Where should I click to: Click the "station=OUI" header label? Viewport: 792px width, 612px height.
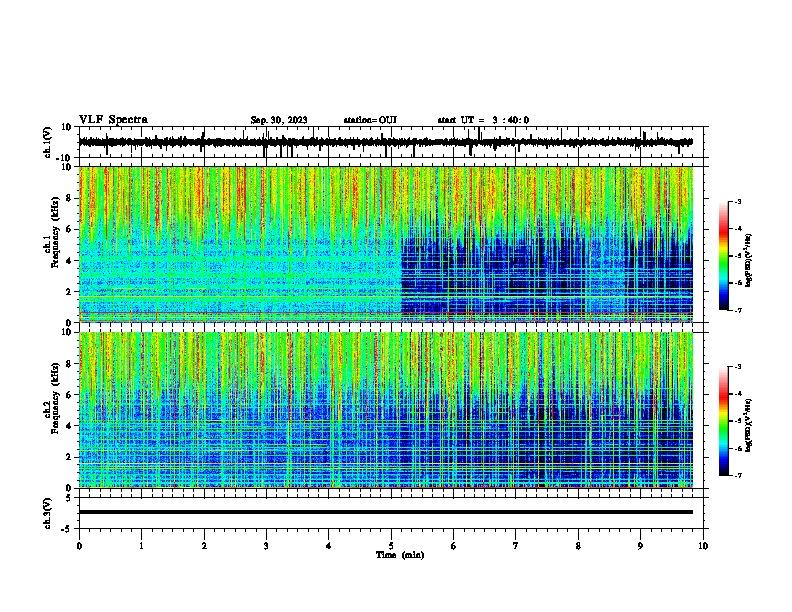point(370,120)
